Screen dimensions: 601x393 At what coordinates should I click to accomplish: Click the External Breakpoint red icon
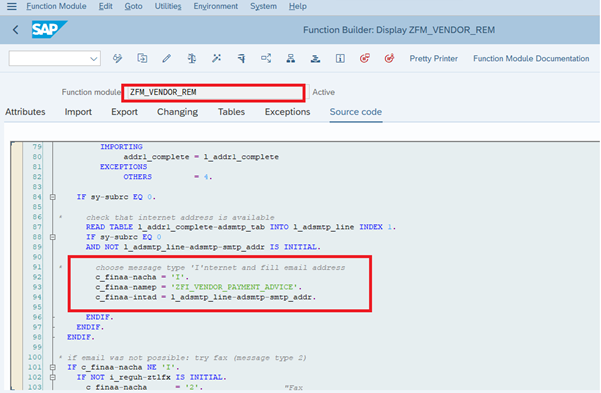point(389,58)
